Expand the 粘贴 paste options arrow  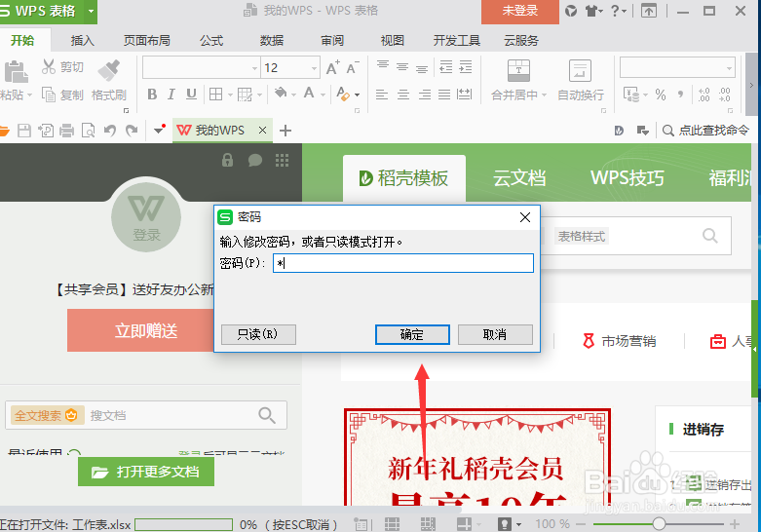click(29, 95)
